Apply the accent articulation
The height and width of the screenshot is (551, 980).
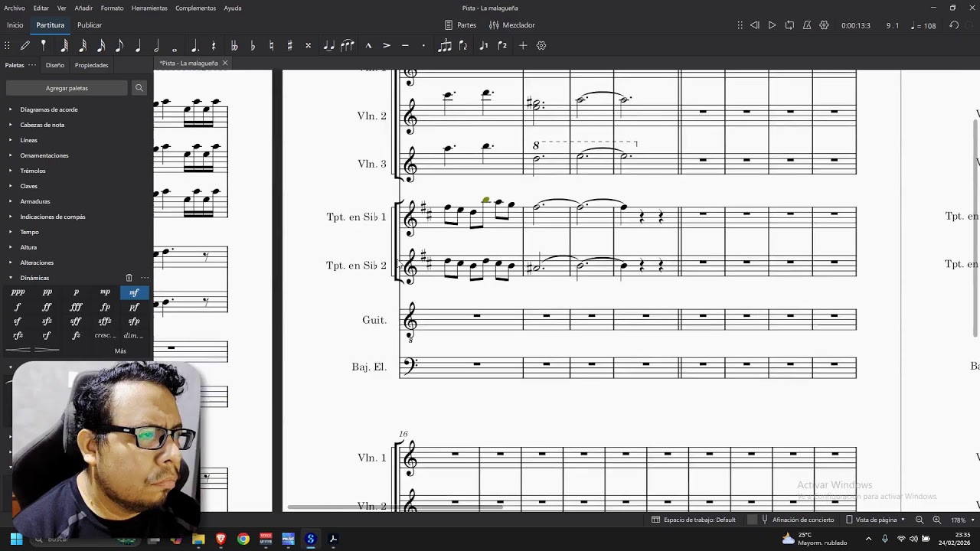[387, 46]
